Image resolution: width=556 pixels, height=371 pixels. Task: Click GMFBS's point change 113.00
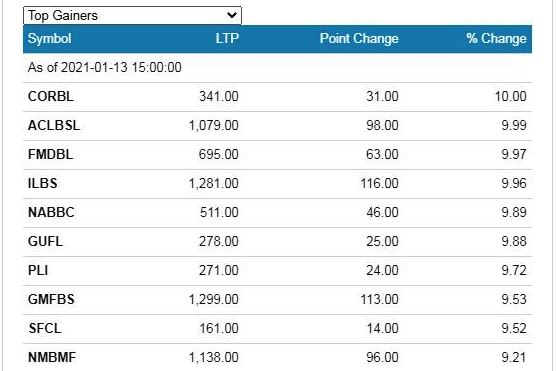pyautogui.click(x=379, y=300)
